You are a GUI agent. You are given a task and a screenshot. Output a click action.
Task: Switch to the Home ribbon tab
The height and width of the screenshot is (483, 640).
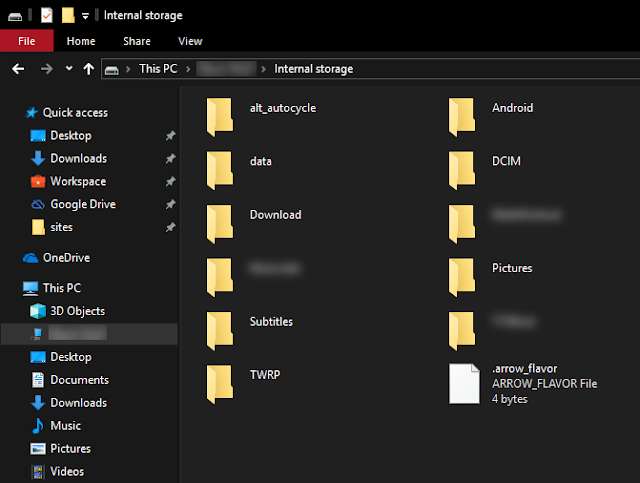point(81,41)
